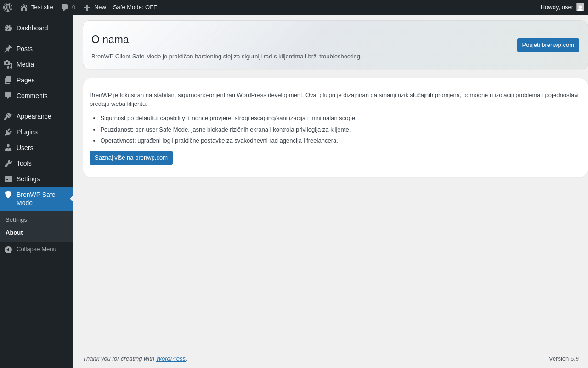
Task: Click the Version 6.9 footer text
Action: (564, 359)
